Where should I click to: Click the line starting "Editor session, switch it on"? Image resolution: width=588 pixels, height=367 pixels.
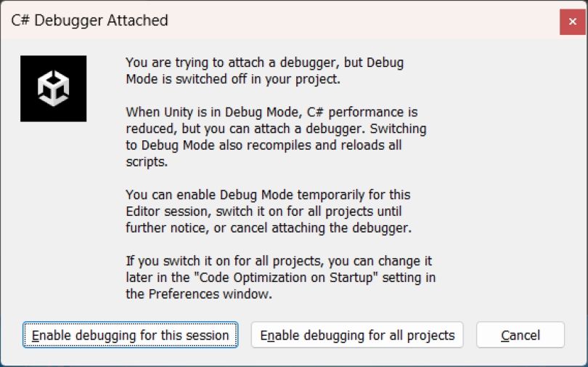click(264, 211)
